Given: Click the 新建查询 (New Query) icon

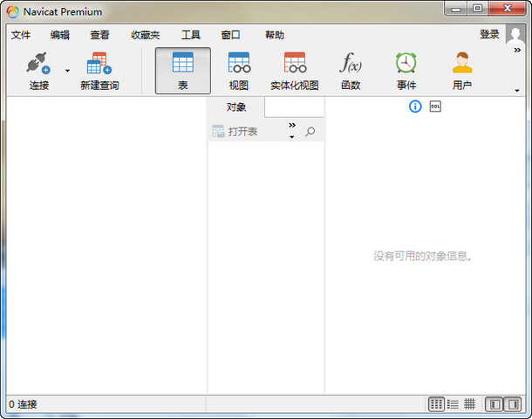Looking at the screenshot, I should coord(99,71).
